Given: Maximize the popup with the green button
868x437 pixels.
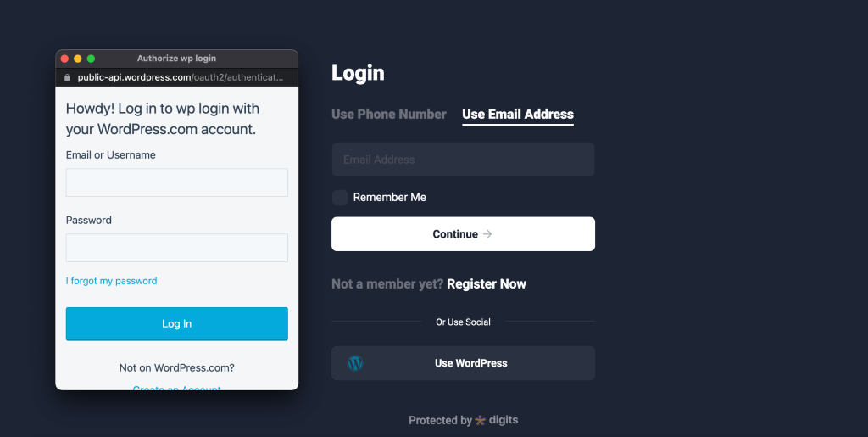Looking at the screenshot, I should (x=91, y=59).
